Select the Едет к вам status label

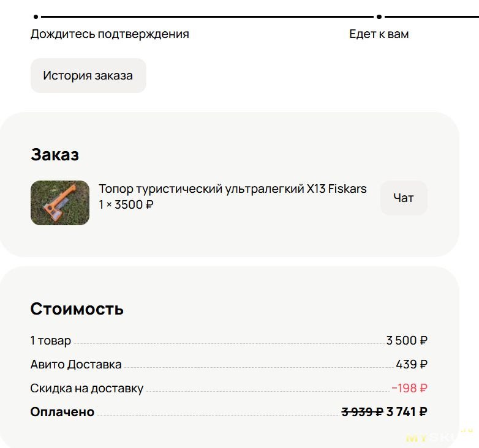379,34
